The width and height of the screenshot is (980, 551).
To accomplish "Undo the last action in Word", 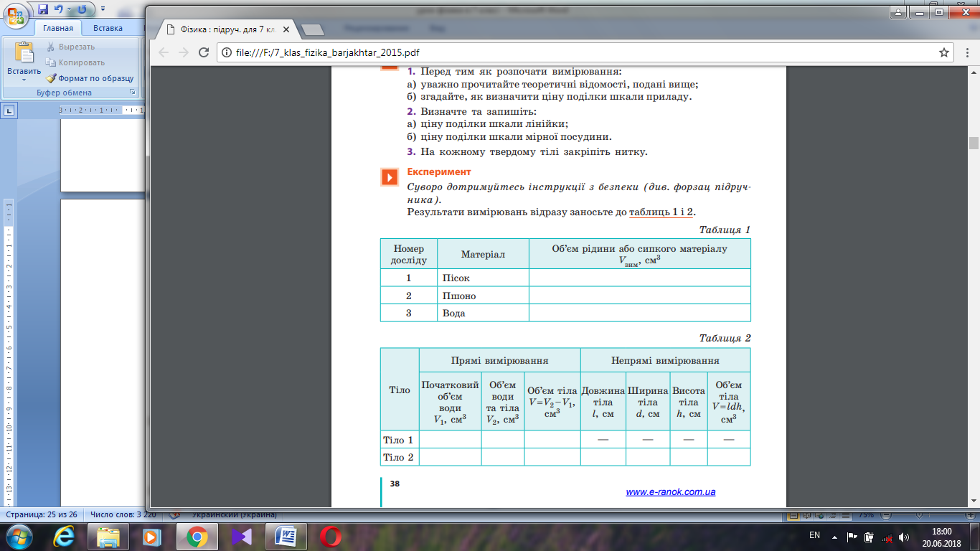I will pos(58,9).
